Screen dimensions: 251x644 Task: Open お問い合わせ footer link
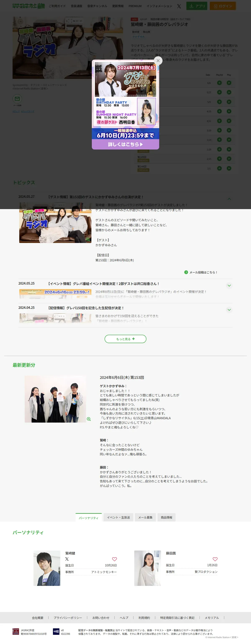tap(101, 618)
